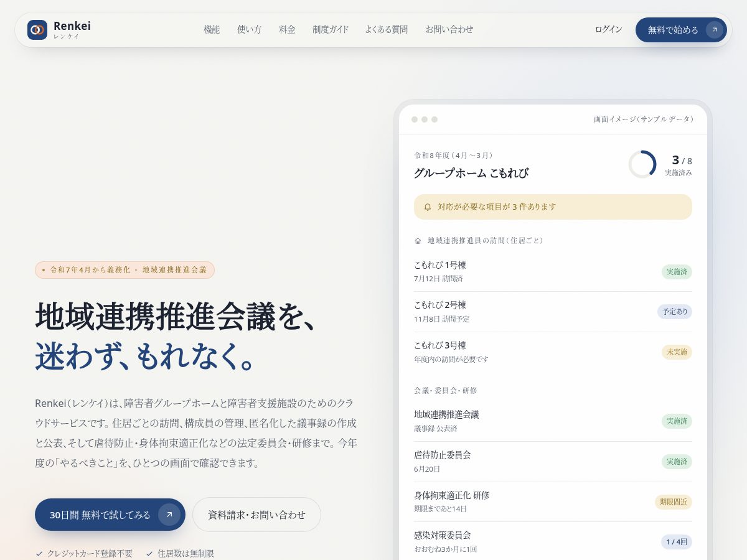Select the こもれび 1号棟 row
Screen dimensions: 747x560
tap(553, 272)
